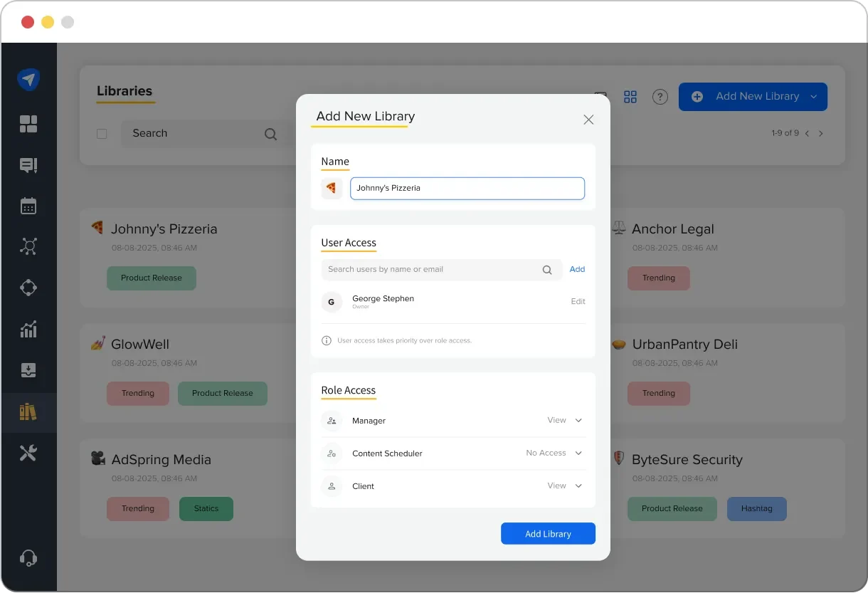The height and width of the screenshot is (593, 868).
Task: Open the Content Scheduler No Access dropdown
Action: tap(578, 453)
